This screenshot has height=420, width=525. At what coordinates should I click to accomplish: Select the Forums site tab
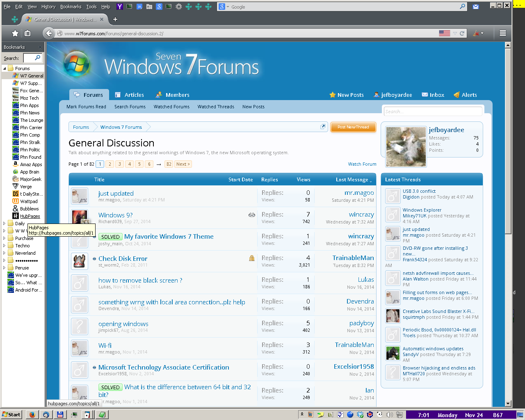[x=89, y=95]
